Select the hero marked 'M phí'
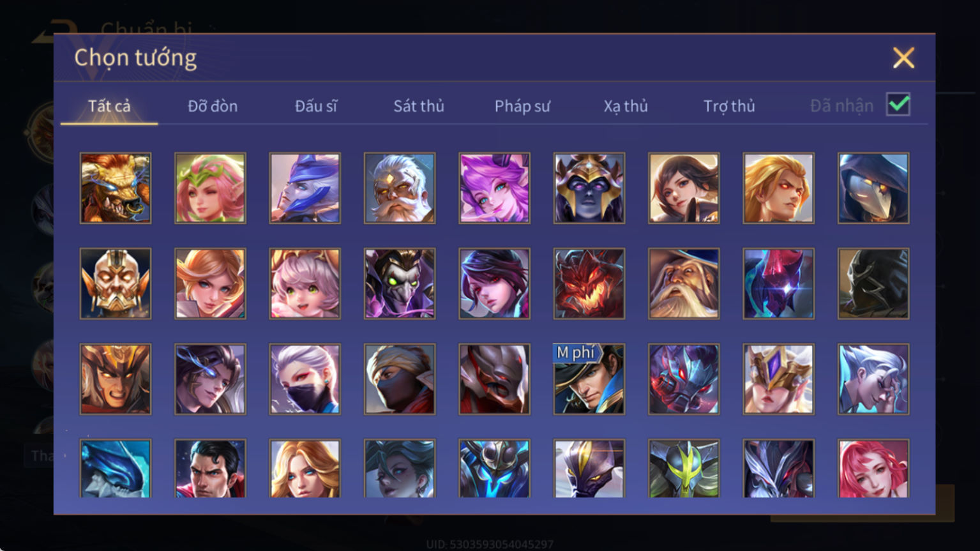This screenshot has width=980, height=551. click(x=589, y=379)
